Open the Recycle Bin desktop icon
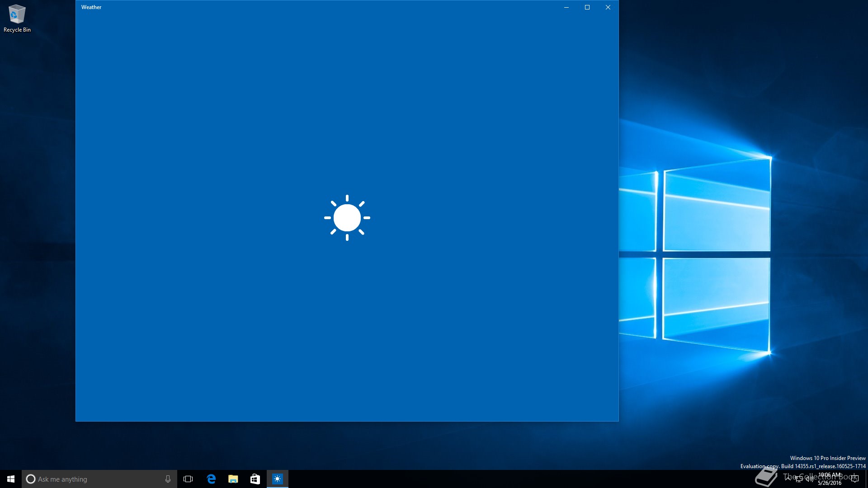Viewport: 868px width, 488px height. 17,18
